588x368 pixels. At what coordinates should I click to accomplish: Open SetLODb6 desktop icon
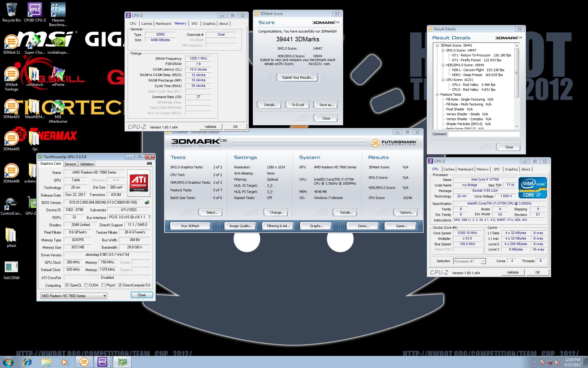[11, 270]
